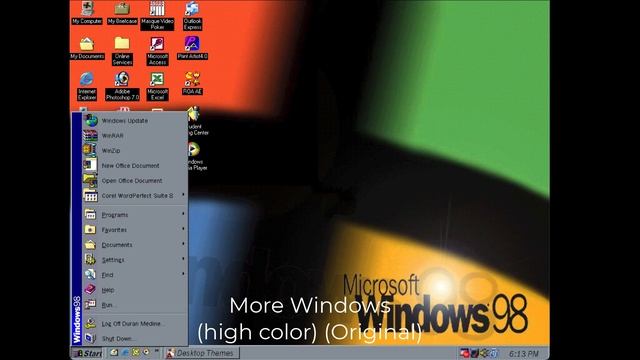Image resolution: width=640 pixels, height=360 pixels.
Task: Choose Shut Down... in the Start menu
Action: (x=135, y=338)
